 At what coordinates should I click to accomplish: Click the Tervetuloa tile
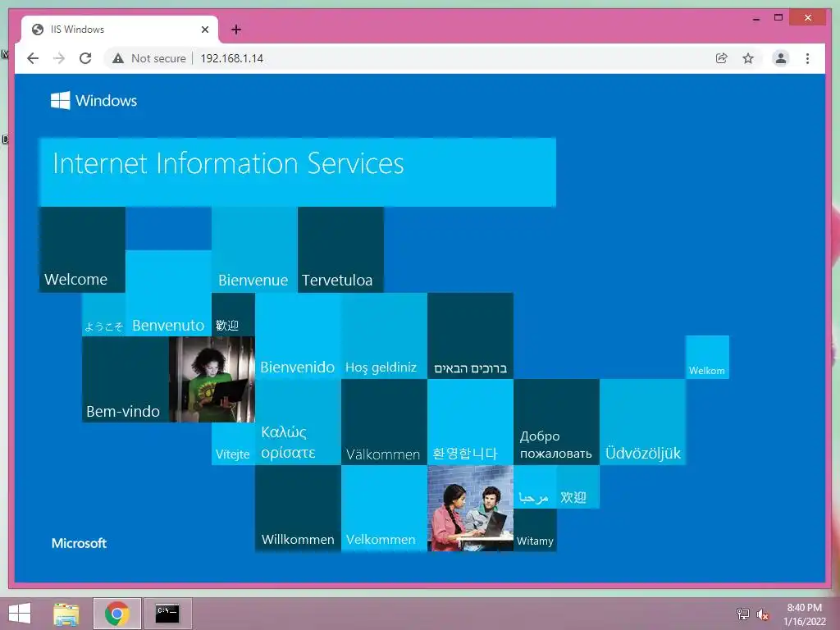point(340,249)
